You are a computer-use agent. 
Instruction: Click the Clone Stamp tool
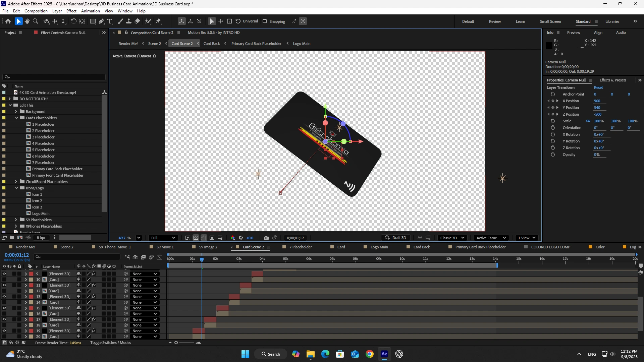point(128,21)
